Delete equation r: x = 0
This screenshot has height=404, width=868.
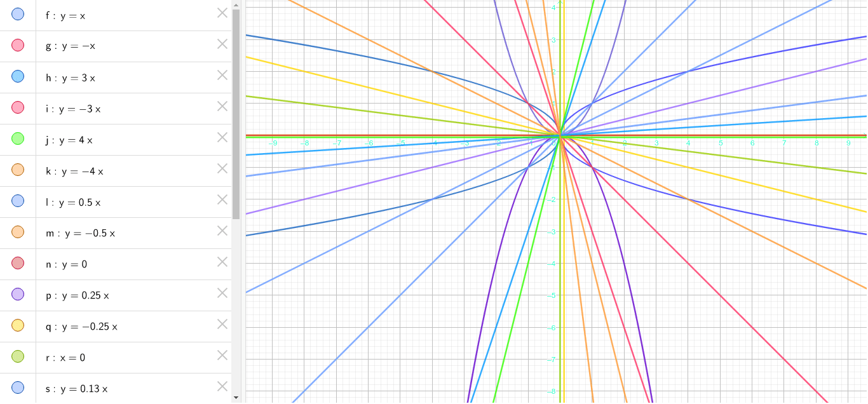222,355
